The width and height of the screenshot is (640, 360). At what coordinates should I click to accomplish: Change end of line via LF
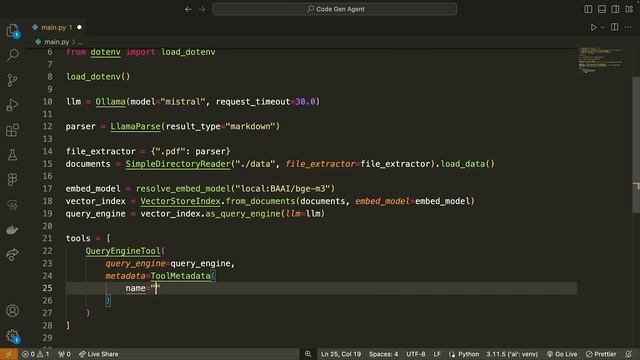coord(437,354)
